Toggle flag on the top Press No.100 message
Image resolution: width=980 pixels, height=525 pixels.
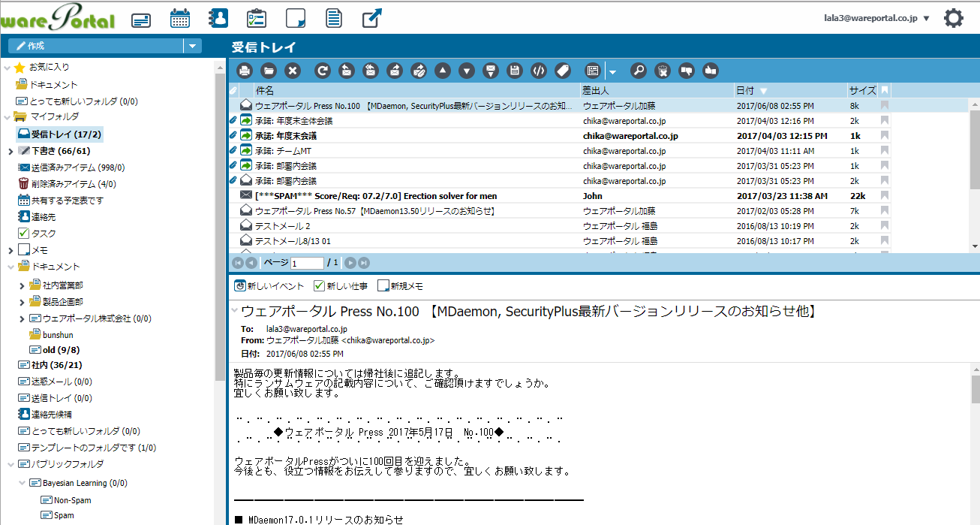coord(885,106)
